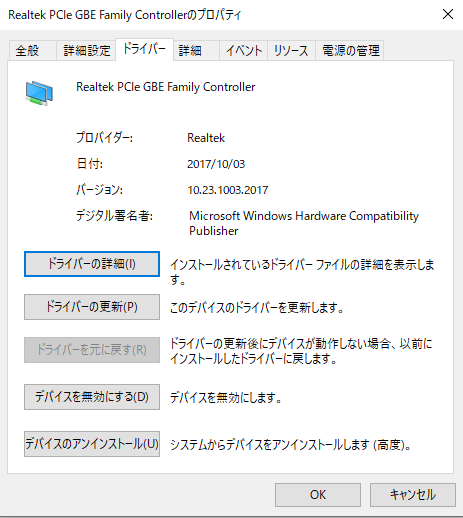Image resolution: width=463 pixels, height=518 pixels.
Task: Switch to the 全般 tab
Action: [33, 51]
